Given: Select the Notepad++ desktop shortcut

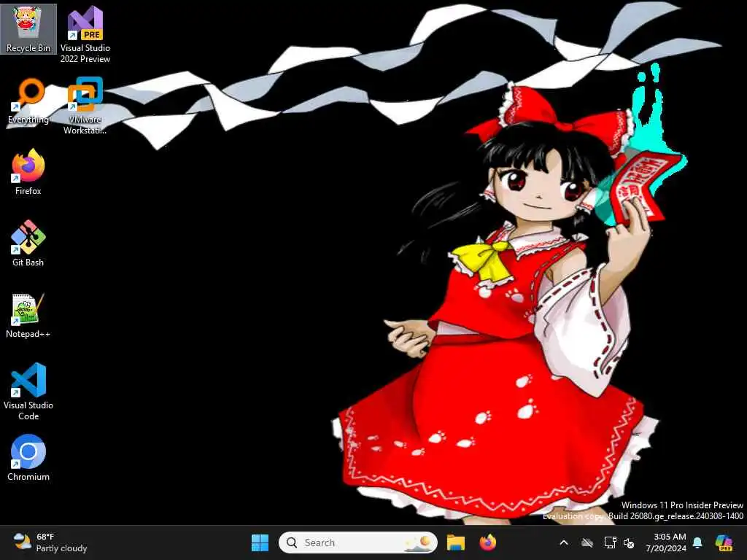Looking at the screenshot, I should (x=28, y=315).
